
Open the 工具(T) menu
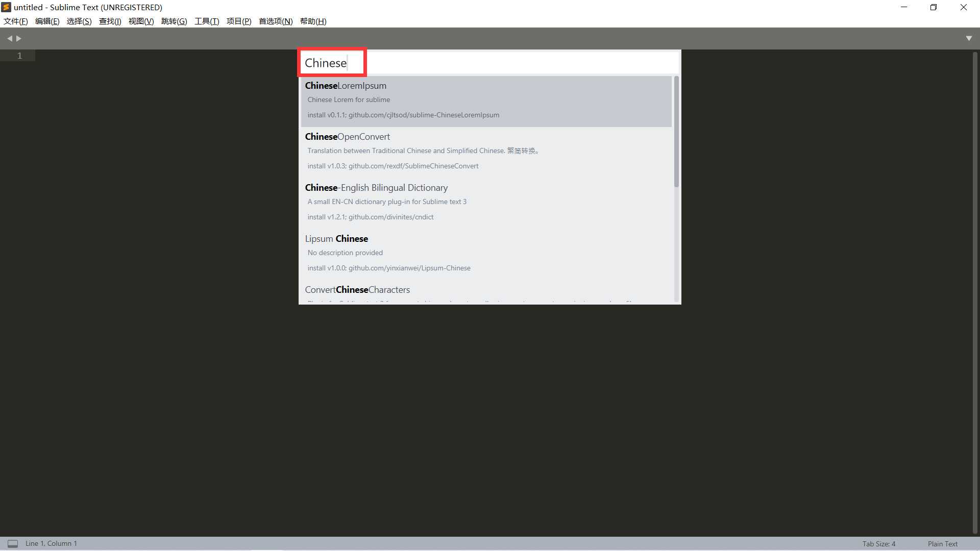207,21
